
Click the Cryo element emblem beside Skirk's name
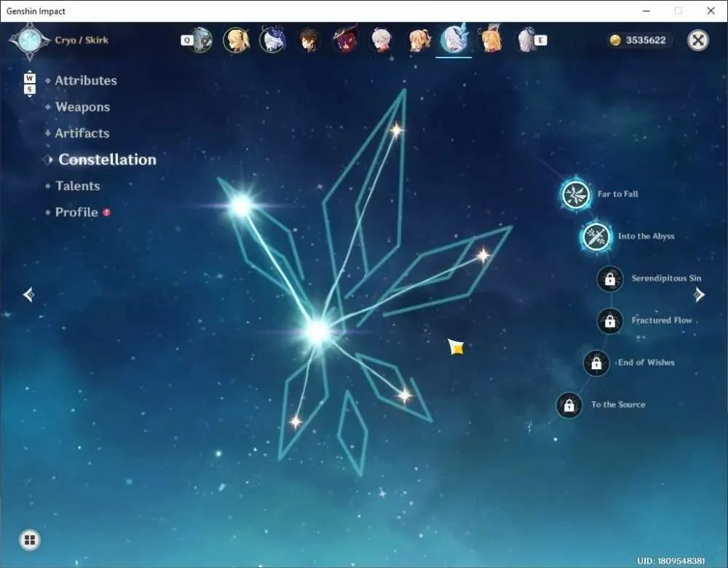[x=30, y=41]
